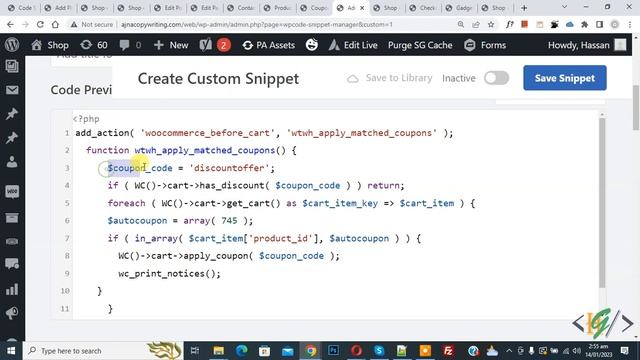Open the New content menu
Image resolution: width=640 pixels, height=360 pixels.
click(x=171, y=45)
